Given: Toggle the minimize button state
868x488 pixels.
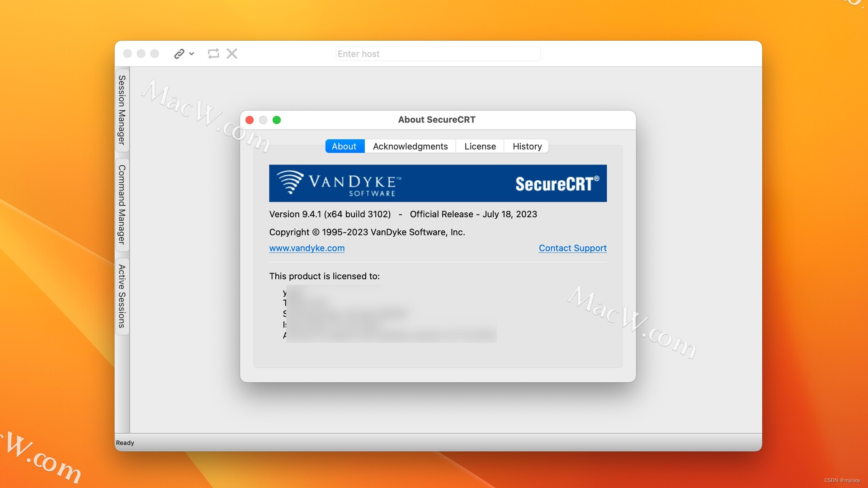Looking at the screenshot, I should click(262, 120).
